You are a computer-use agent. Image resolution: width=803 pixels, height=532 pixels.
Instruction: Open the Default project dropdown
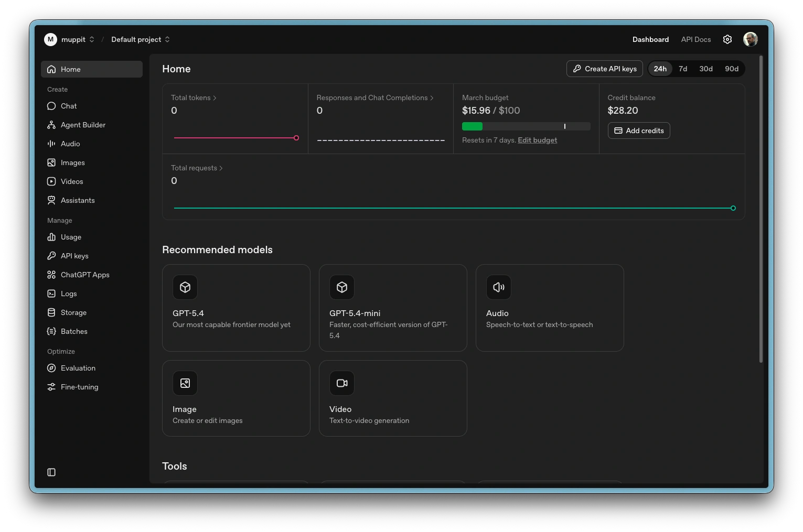tap(141, 39)
